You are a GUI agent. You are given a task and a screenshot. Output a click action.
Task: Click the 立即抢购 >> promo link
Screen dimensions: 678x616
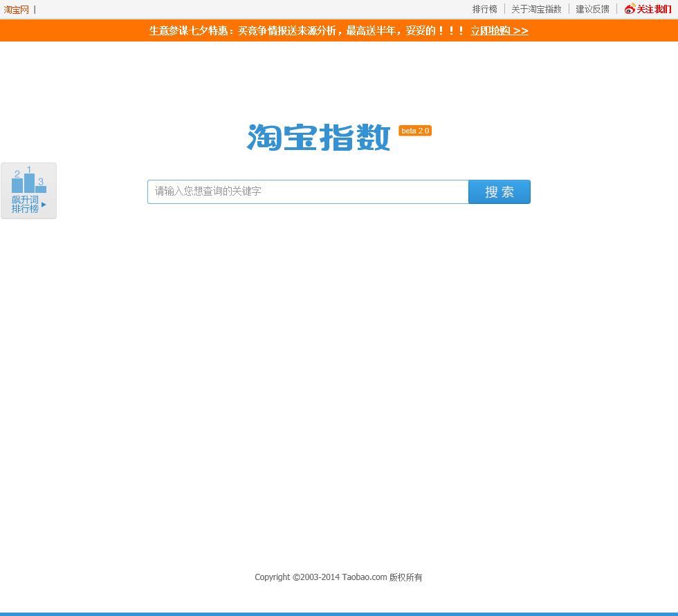(500, 30)
